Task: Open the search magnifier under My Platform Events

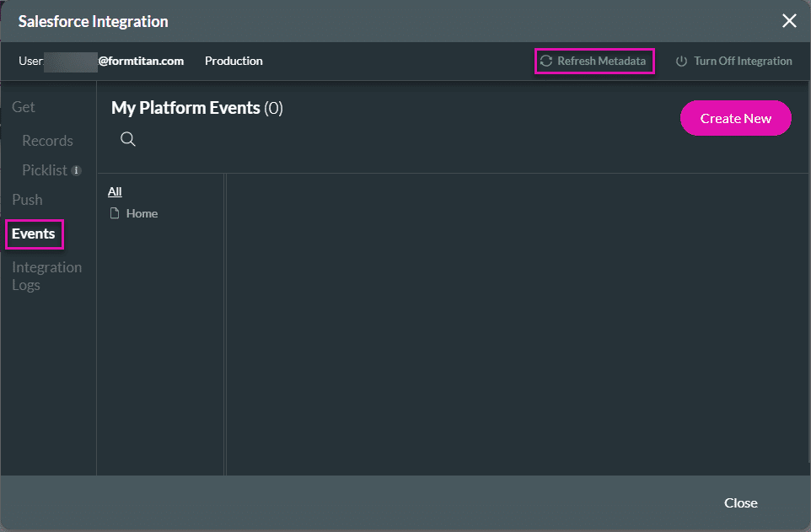Action: [127, 138]
